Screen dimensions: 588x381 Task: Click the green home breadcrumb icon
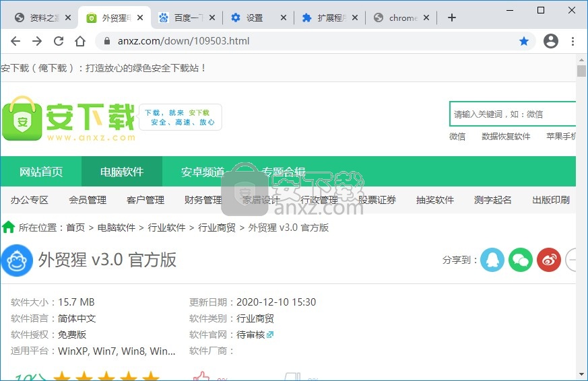[x=8, y=227]
